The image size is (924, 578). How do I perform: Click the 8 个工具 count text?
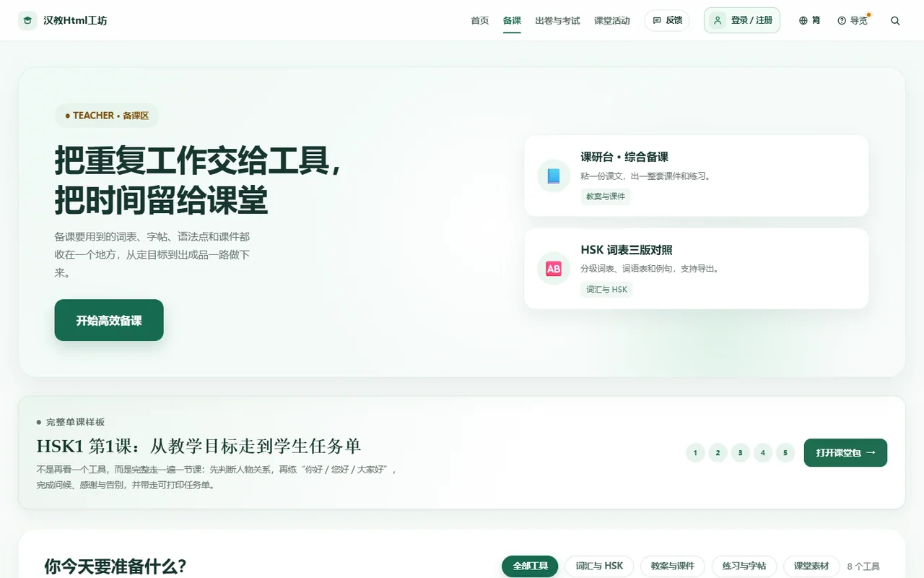point(863,566)
